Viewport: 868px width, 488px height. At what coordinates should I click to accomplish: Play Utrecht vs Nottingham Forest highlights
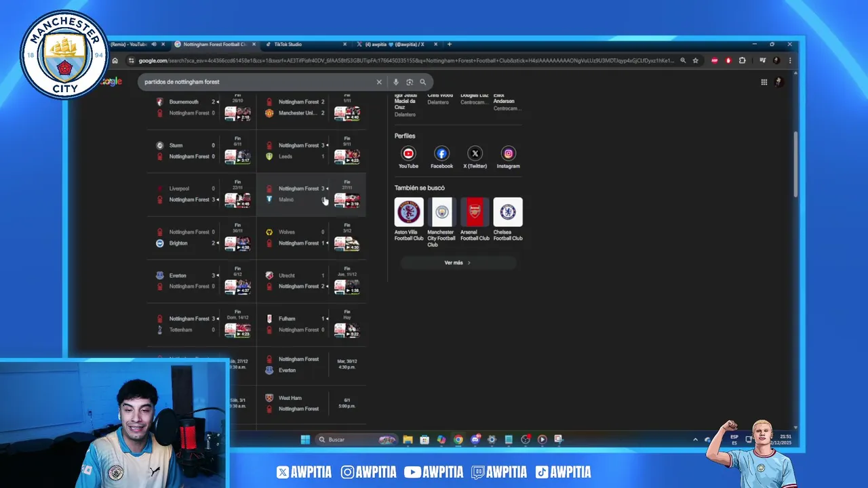[347, 287]
